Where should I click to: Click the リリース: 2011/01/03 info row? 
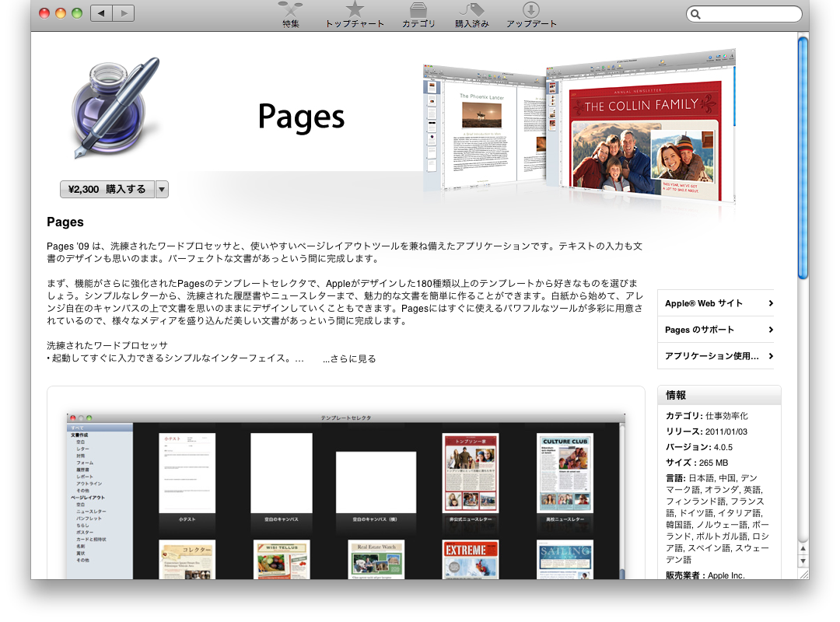point(706,432)
